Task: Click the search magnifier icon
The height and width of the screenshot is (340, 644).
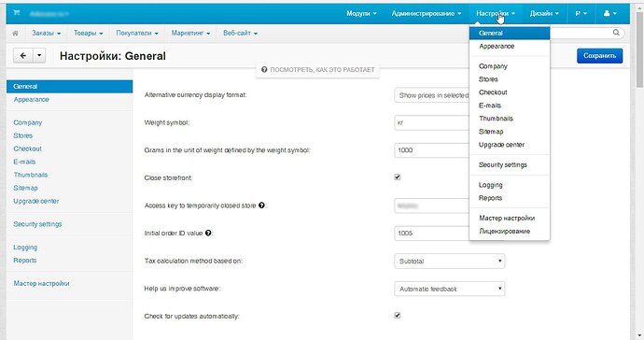Action: (x=616, y=33)
